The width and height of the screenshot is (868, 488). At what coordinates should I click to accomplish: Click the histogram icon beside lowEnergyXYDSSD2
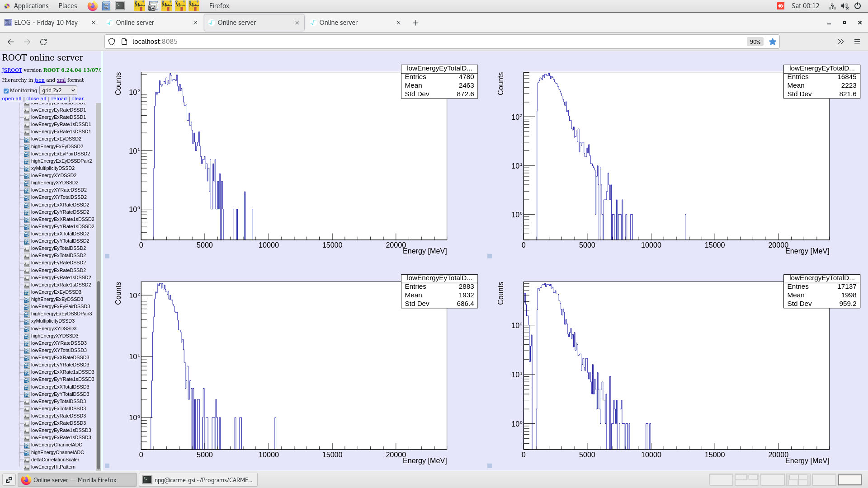[27, 175]
